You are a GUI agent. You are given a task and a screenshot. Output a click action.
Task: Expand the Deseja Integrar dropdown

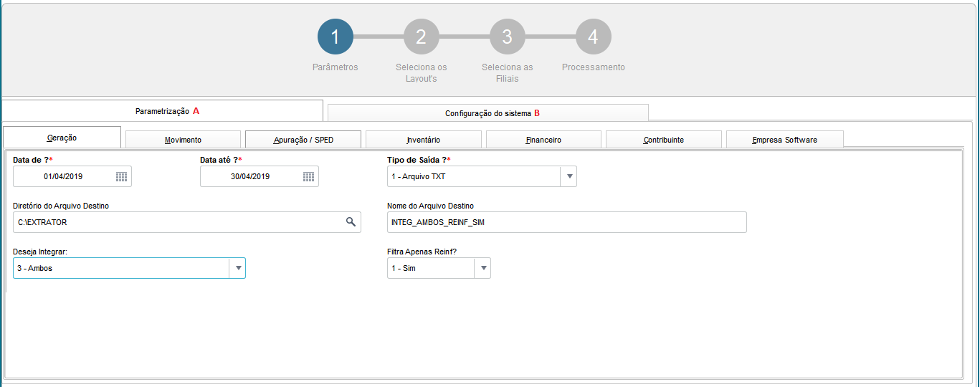click(x=237, y=268)
